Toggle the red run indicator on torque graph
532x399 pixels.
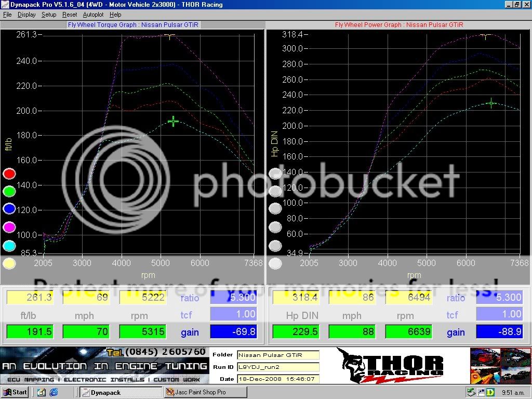tap(9, 174)
